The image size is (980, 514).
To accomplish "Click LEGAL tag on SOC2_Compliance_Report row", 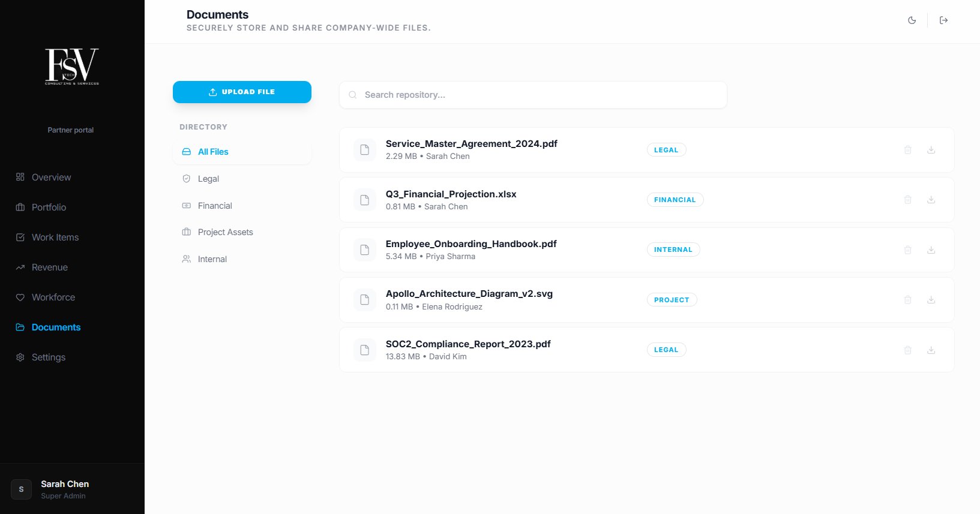I will 666,350.
